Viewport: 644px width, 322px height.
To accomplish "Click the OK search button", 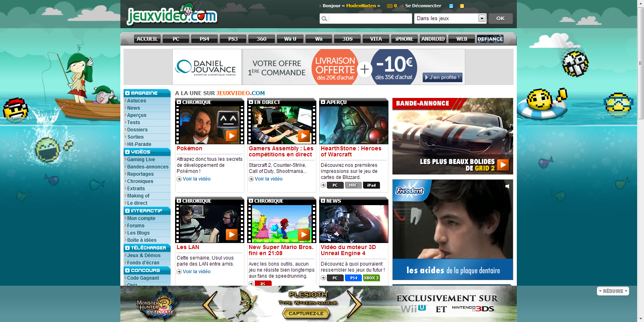I will [x=500, y=19].
